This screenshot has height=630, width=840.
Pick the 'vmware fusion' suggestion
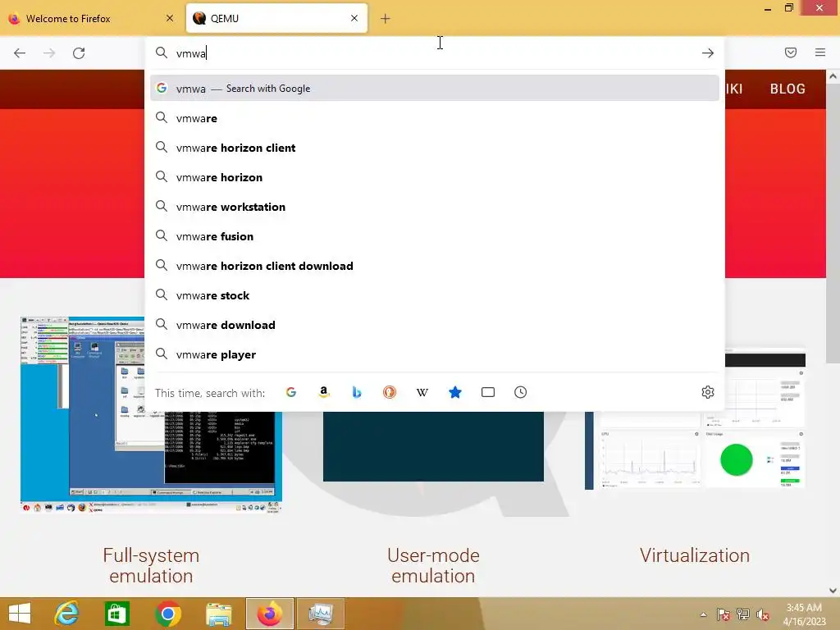point(435,236)
